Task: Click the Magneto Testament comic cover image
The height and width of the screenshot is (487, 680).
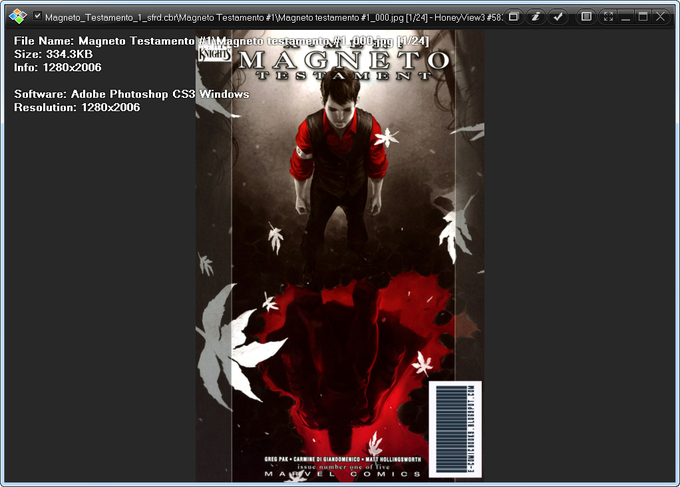Action: (x=340, y=256)
